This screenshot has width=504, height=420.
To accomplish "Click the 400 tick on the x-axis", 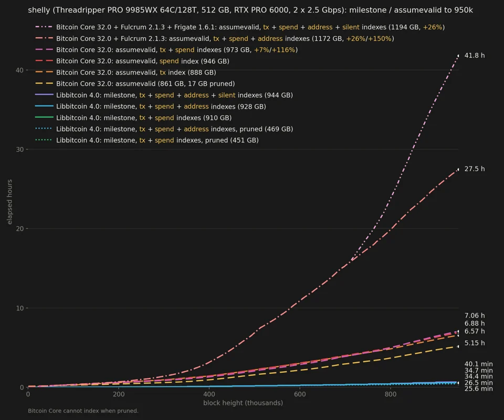I will (209, 394).
